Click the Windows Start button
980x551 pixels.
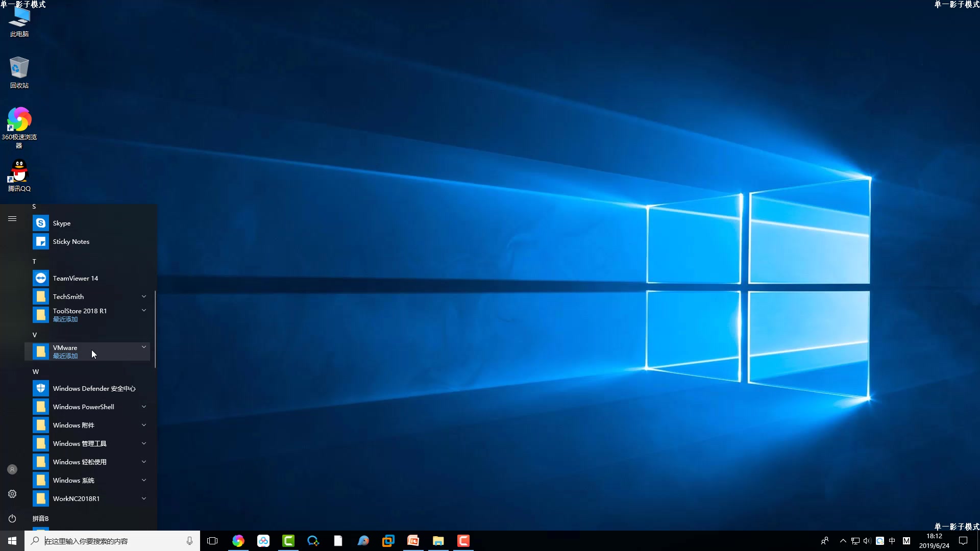click(12, 541)
